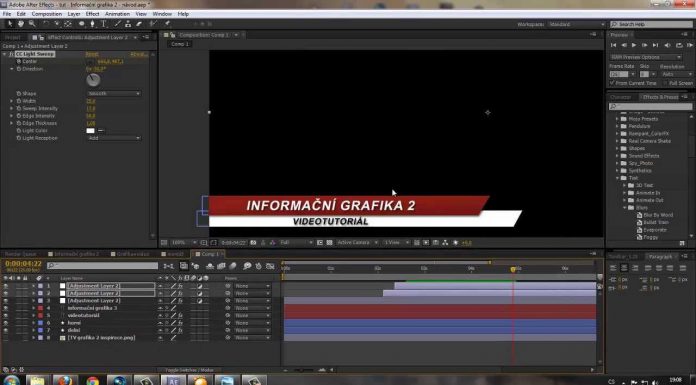
Task: Toggle Draft 3D in timeline
Action: pyautogui.click(x=196, y=266)
